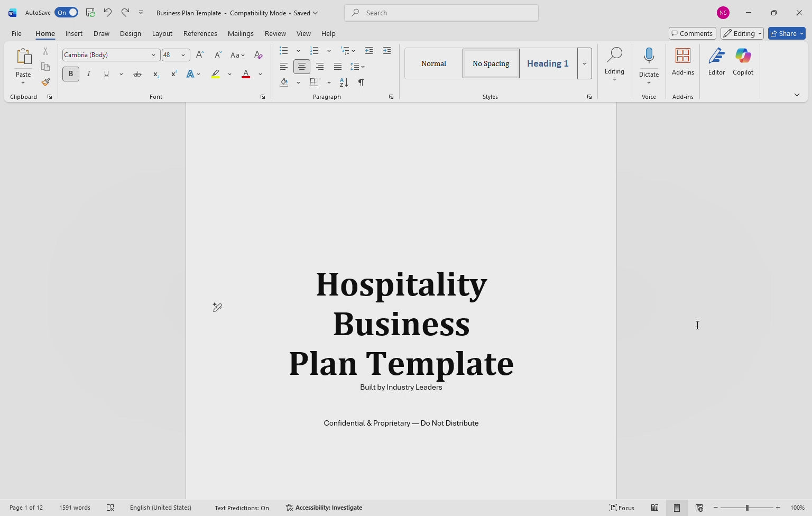The image size is (812, 516).
Task: Switch to the References tab
Action: point(200,33)
